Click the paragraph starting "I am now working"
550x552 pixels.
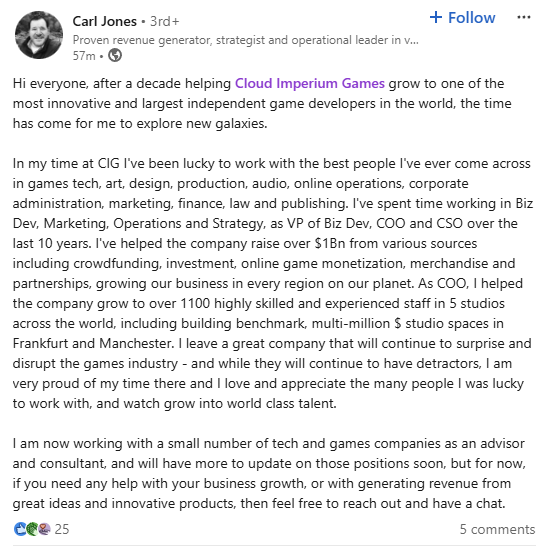(270, 473)
